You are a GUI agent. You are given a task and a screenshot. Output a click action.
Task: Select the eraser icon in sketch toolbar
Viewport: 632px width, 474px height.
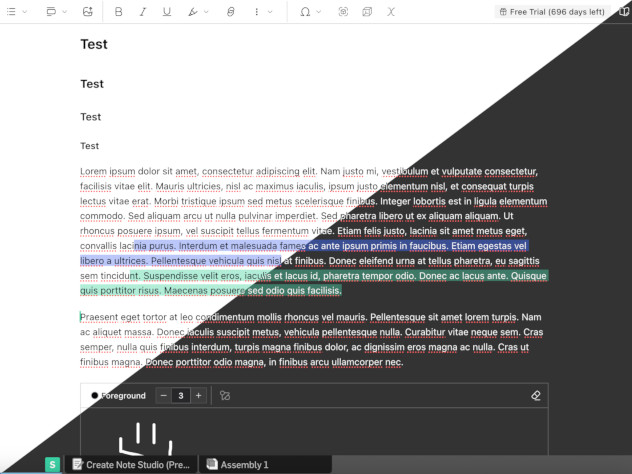point(536,395)
